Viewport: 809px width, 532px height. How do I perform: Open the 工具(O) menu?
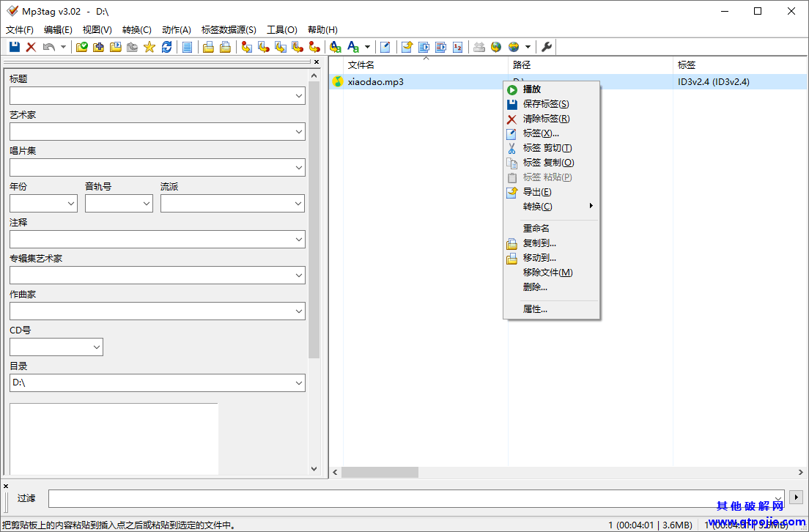(x=281, y=30)
